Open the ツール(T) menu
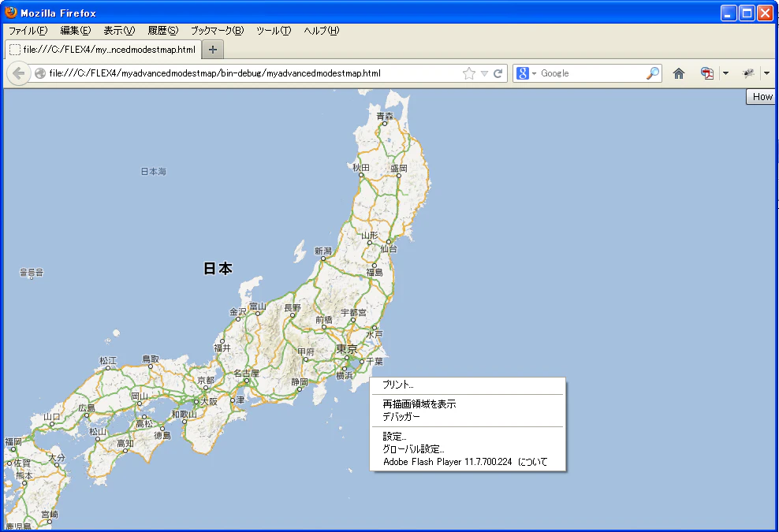Viewport: 779px width, 532px height. point(274,31)
